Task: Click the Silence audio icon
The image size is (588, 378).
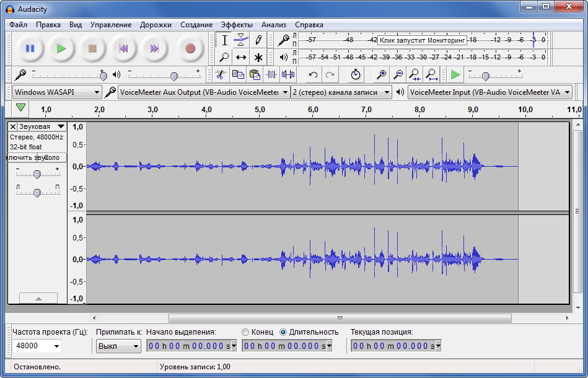Action: click(x=288, y=74)
